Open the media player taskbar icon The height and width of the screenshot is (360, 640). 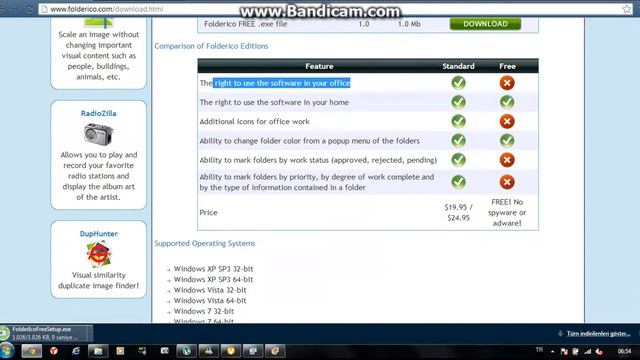pyautogui.click(x=120, y=351)
